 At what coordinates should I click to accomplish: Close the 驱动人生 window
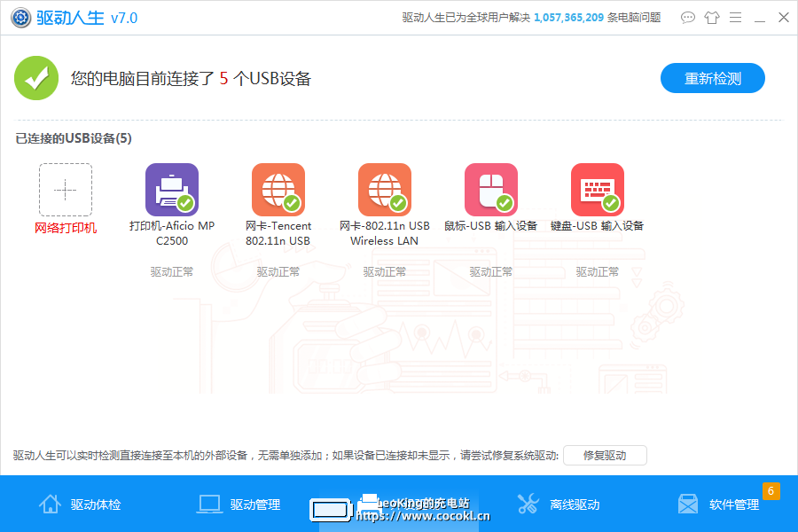coord(784,18)
